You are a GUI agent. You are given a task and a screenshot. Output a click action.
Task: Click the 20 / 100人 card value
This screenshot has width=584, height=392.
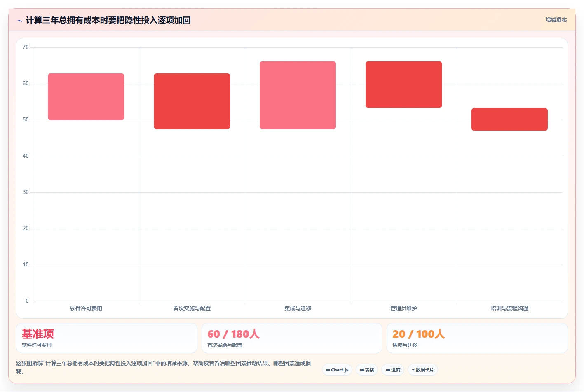[x=419, y=334]
